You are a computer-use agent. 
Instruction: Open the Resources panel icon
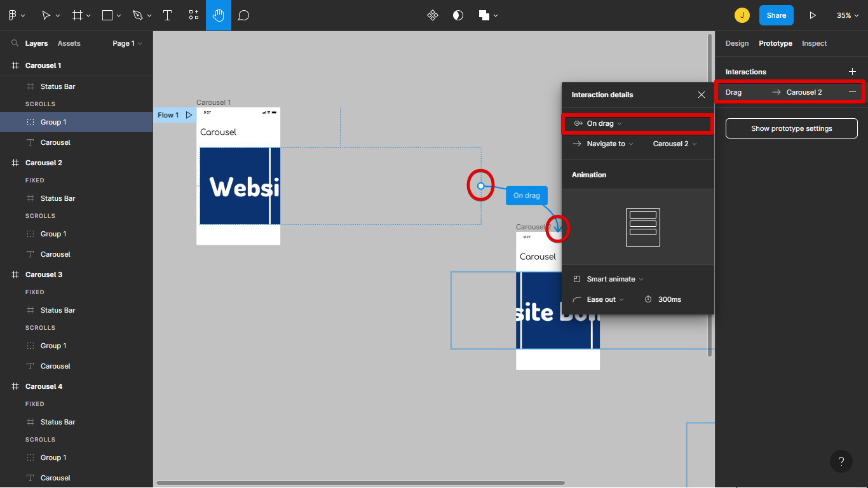(x=193, y=15)
